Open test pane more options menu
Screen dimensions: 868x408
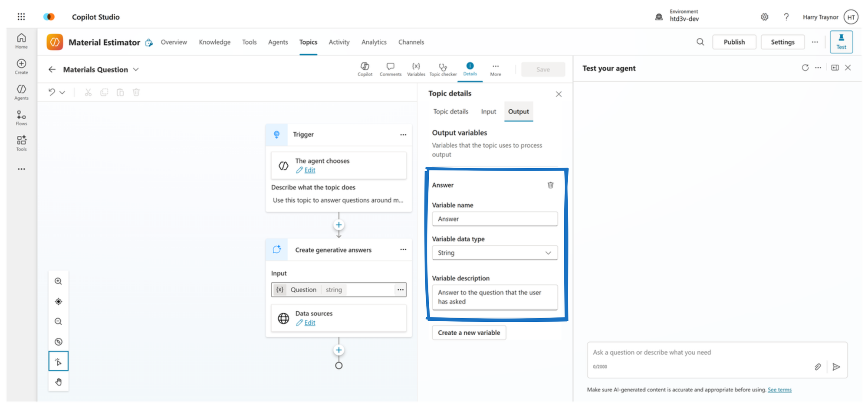pos(818,68)
